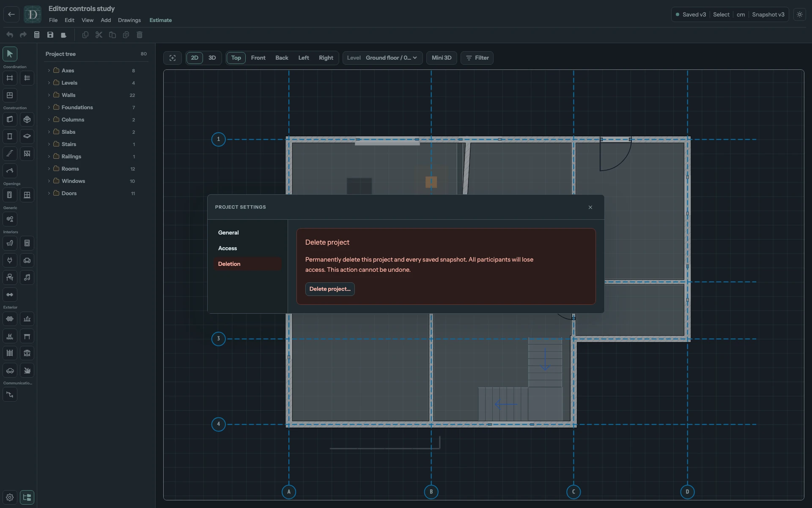Switch to the Access settings tab
The height and width of the screenshot is (508, 812).
tap(247, 248)
